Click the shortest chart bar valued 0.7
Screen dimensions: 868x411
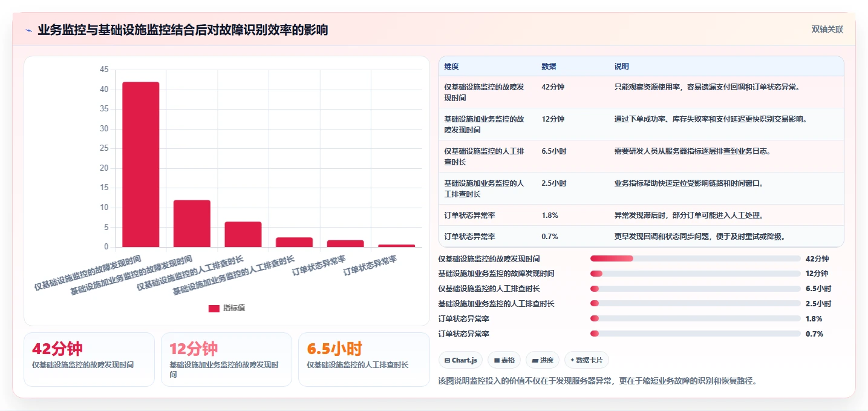coord(396,246)
